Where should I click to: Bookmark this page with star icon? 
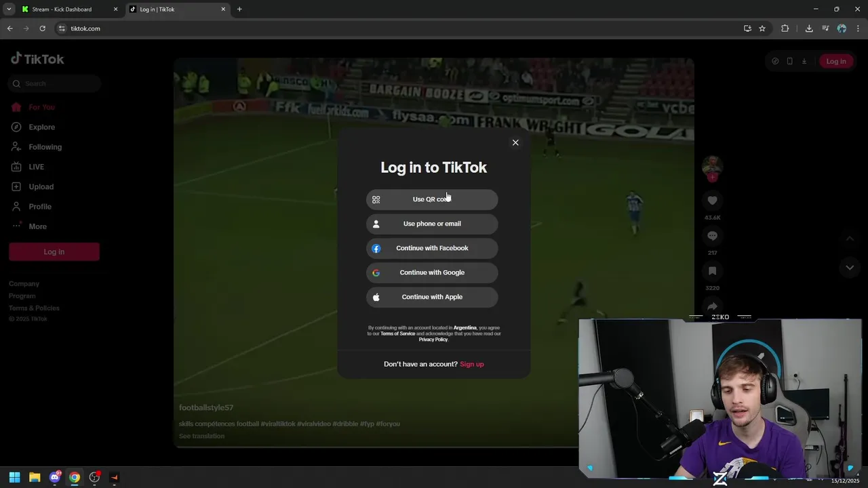pos(762,28)
